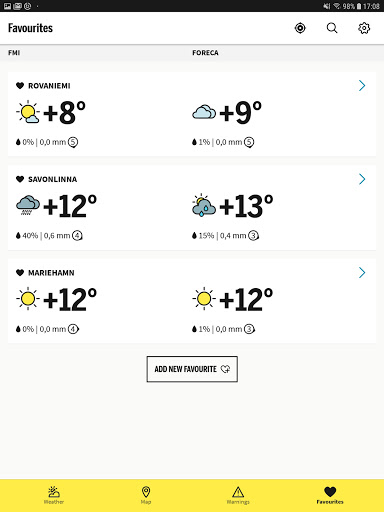Open the Warnings tab
This screenshot has height=512, width=384.
point(238,495)
